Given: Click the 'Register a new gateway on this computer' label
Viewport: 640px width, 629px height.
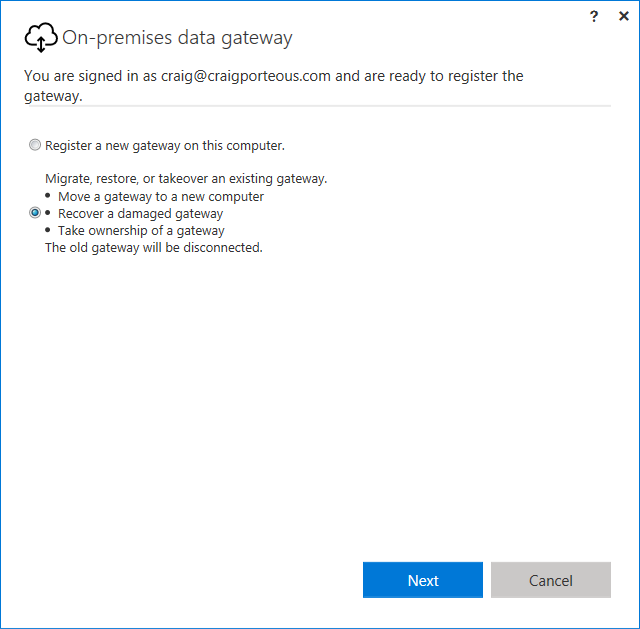Looking at the screenshot, I should click(165, 146).
